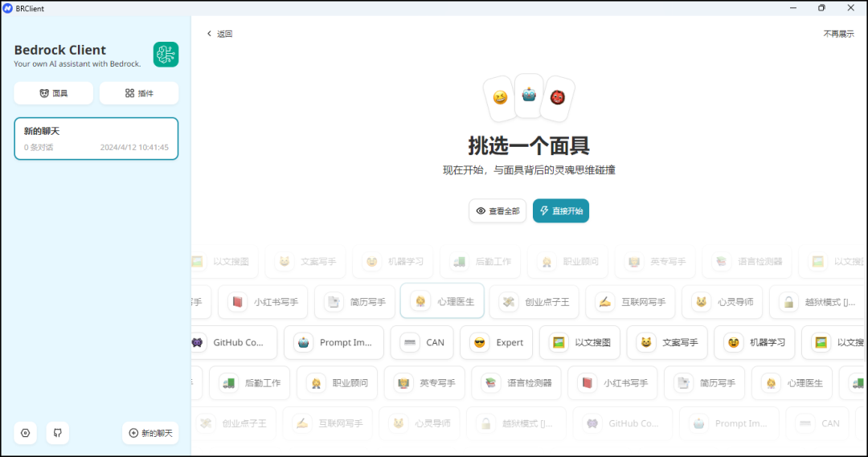
Task: Choose the faded 心灵导师 mask
Action: [419, 423]
